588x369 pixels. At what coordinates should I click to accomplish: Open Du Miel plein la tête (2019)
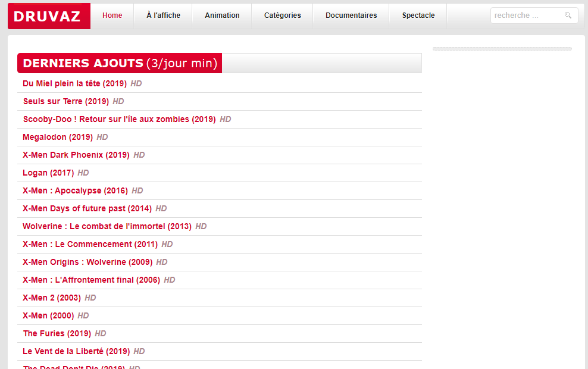click(74, 84)
